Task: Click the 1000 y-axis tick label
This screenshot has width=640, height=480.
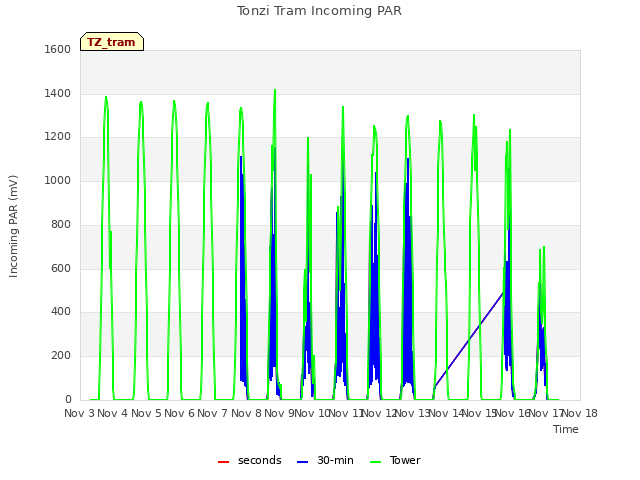Action: (58, 180)
